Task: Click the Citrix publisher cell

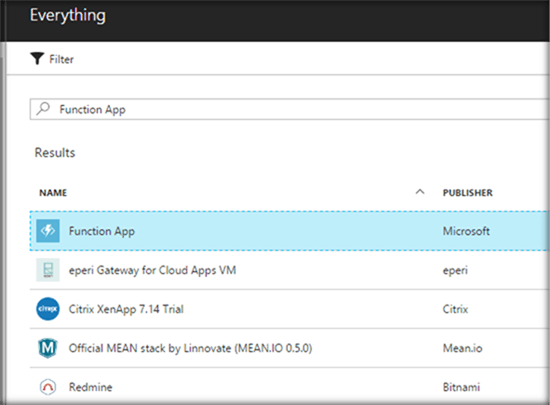Action: coord(455,309)
